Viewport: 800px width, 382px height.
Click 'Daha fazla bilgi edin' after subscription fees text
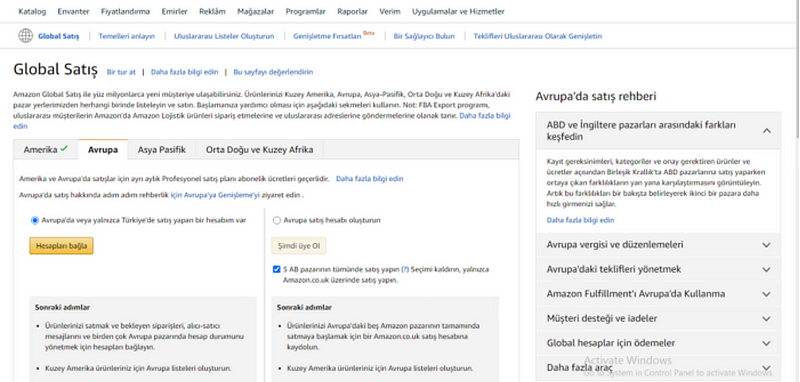tap(369, 179)
